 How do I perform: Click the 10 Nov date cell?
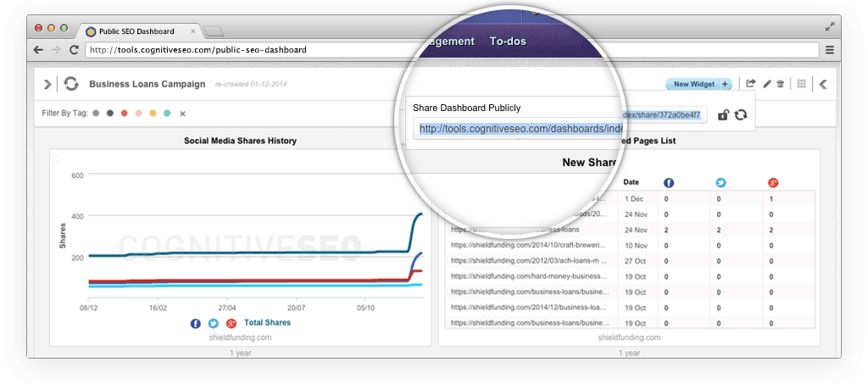[x=636, y=245]
